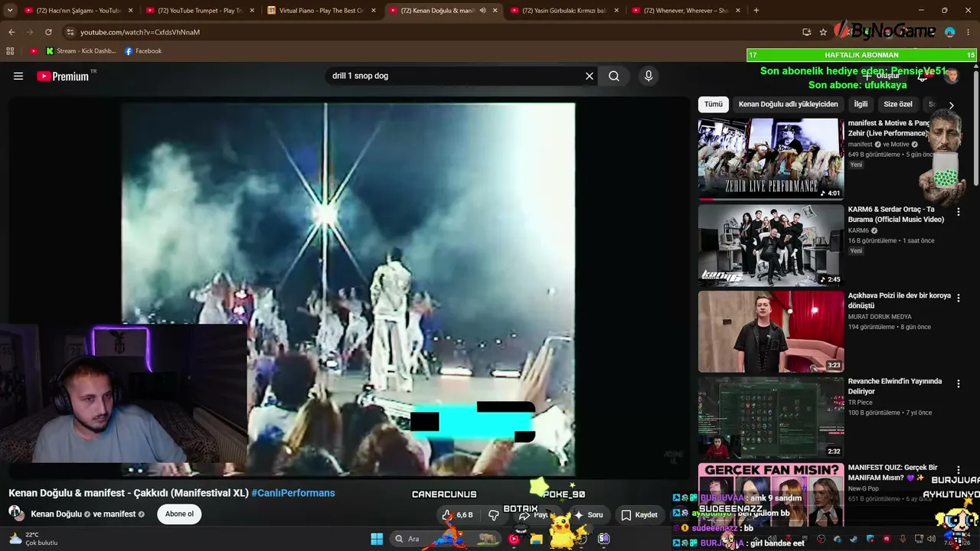Open Revanche Elwind video thumbnail
Screen dimensions: 980x551
tap(771, 418)
